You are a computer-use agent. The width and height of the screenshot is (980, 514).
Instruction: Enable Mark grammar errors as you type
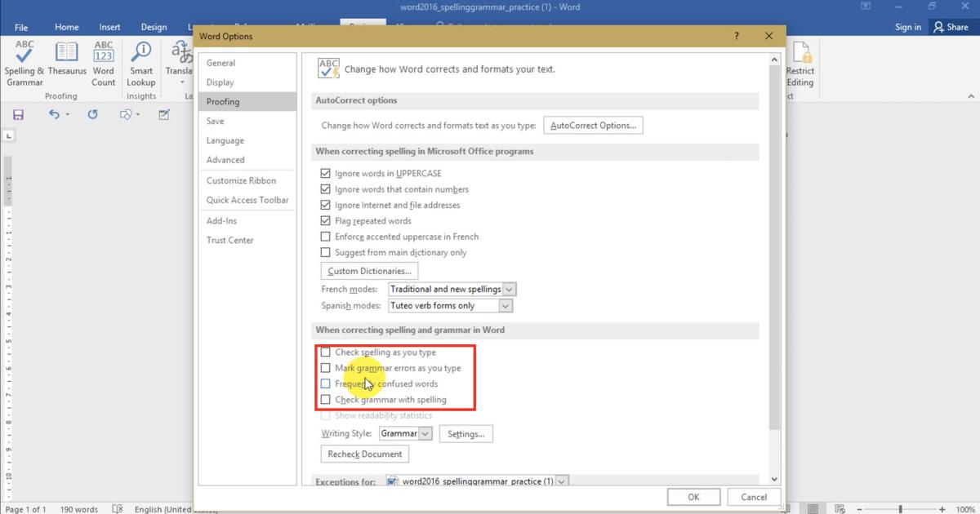click(x=325, y=368)
